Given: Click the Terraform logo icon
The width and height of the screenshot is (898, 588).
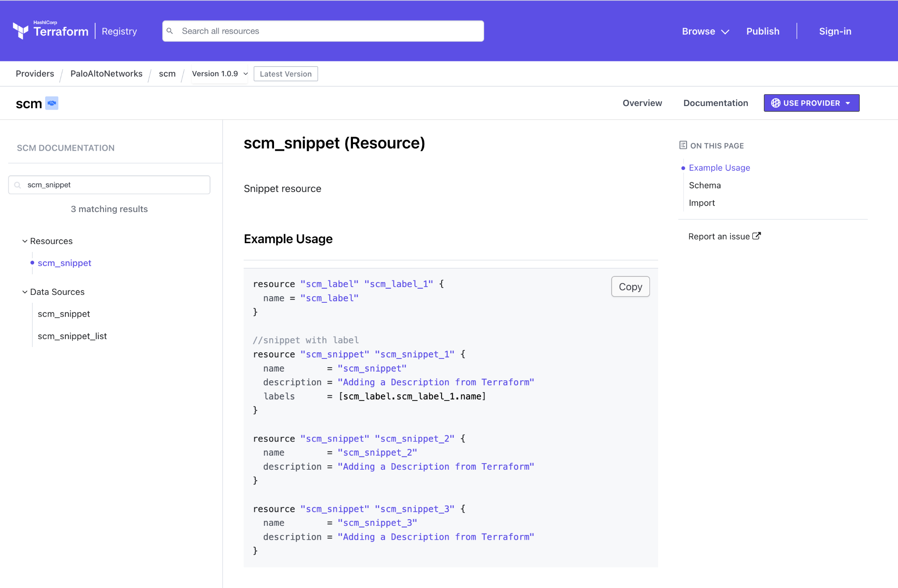Looking at the screenshot, I should tap(21, 31).
